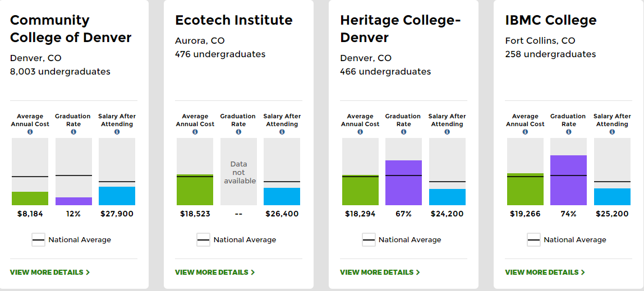Screen dimensions: 644x291
Task: Click info icon under Community College Graduation Rate
Action: click(73, 132)
